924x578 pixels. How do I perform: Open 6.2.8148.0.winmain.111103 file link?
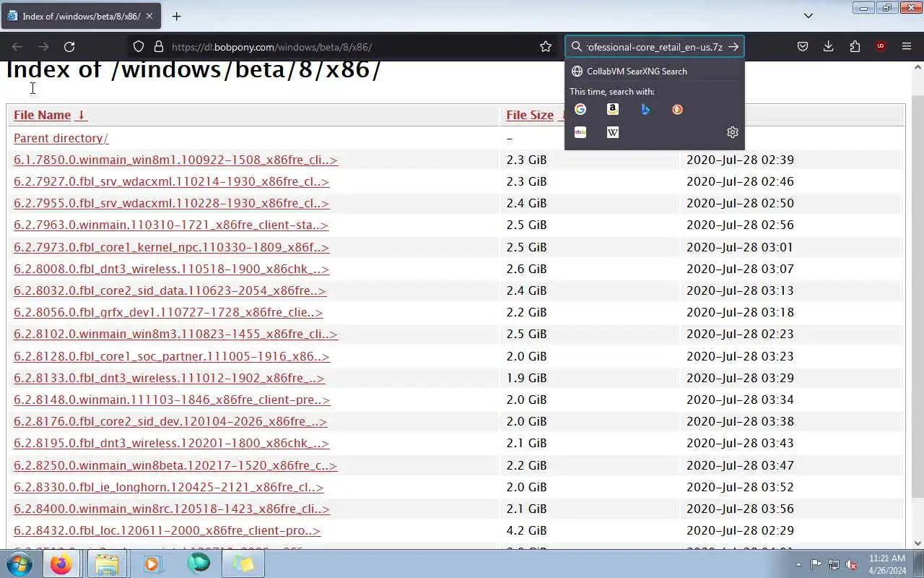(x=172, y=400)
